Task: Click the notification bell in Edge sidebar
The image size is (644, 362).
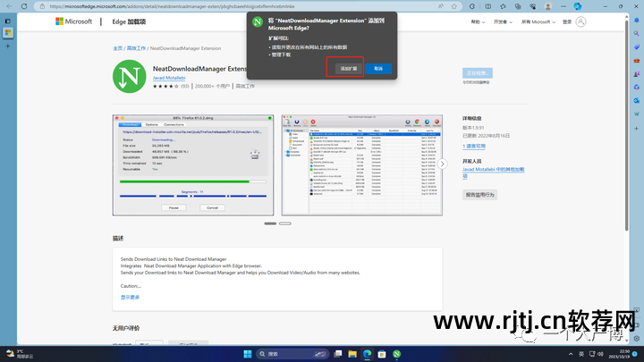Action: pyautogui.click(x=637, y=20)
